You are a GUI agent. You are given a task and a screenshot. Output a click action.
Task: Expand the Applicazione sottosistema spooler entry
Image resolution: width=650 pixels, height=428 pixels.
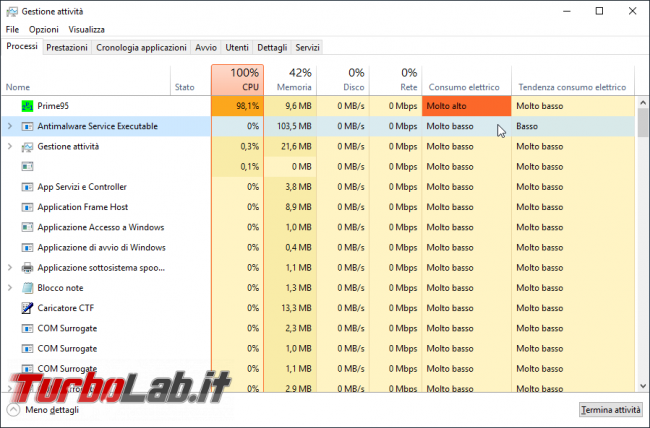point(10,268)
